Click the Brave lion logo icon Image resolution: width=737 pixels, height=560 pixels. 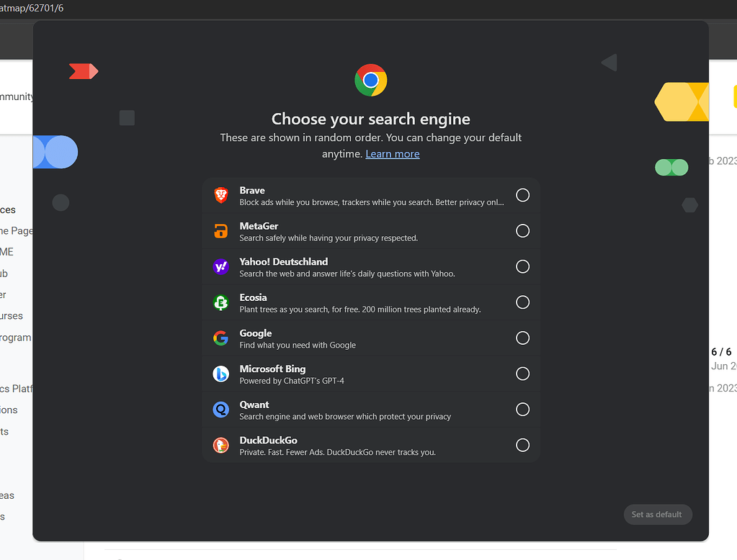pos(220,195)
